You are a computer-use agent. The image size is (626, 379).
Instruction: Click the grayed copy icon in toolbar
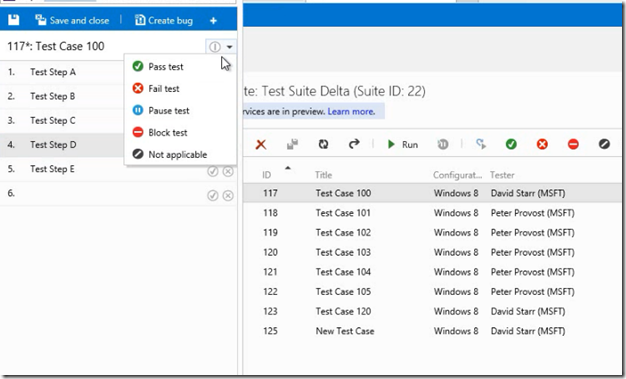click(292, 144)
